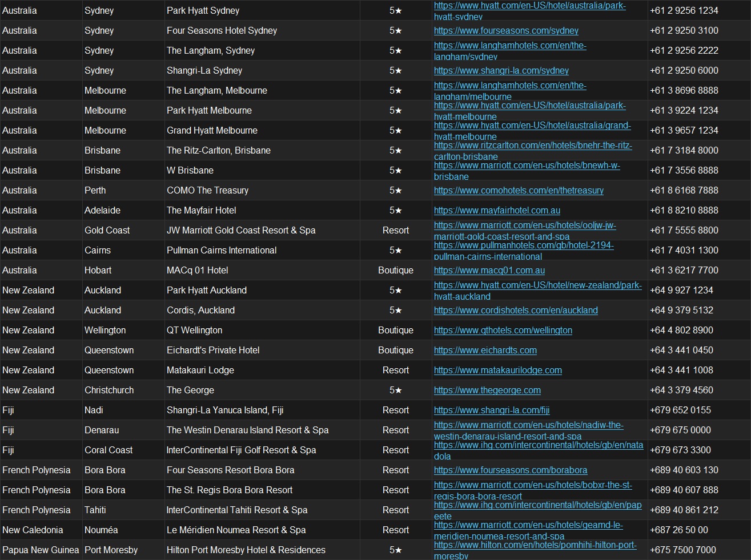Click phone number +61 8 6168 7888

684,190
